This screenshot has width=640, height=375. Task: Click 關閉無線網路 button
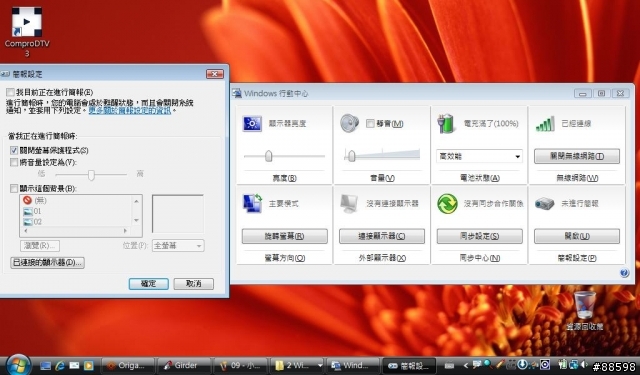(x=577, y=156)
